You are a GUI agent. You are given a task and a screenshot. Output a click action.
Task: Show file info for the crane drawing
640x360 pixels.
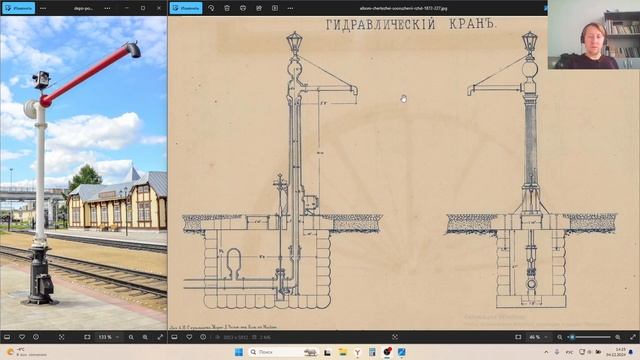tap(203, 337)
